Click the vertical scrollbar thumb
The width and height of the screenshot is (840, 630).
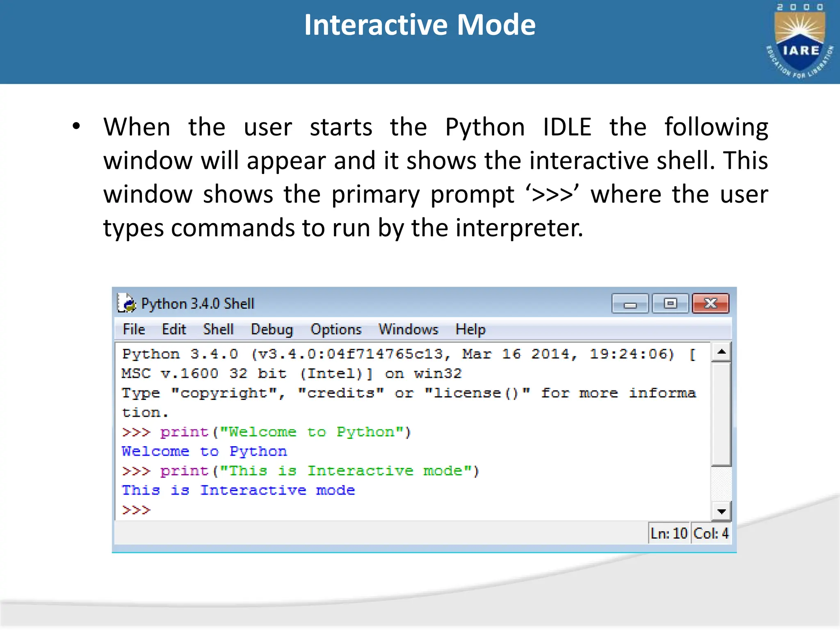[721, 414]
